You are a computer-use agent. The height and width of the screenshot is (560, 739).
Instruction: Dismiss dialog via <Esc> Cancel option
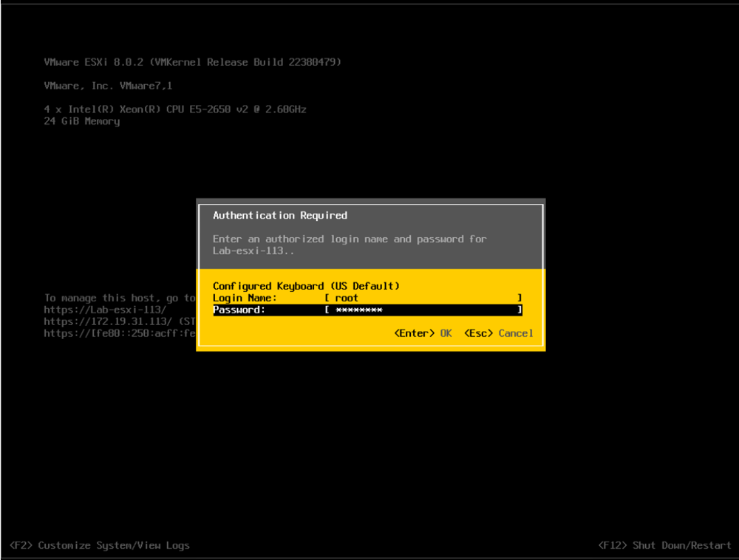[499, 333]
